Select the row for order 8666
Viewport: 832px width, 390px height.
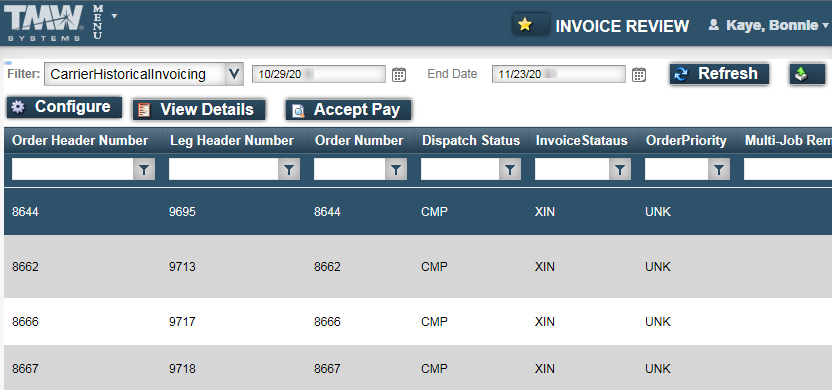[x=418, y=322]
